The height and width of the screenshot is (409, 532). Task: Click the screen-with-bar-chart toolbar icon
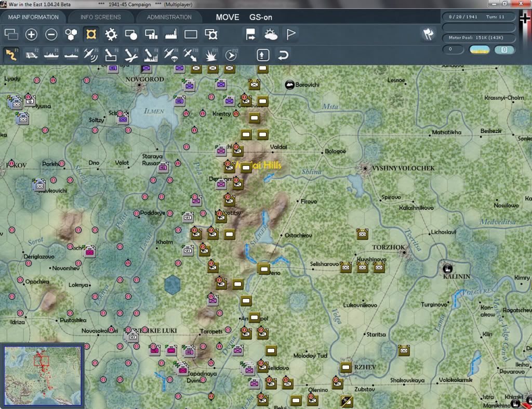tap(151, 34)
